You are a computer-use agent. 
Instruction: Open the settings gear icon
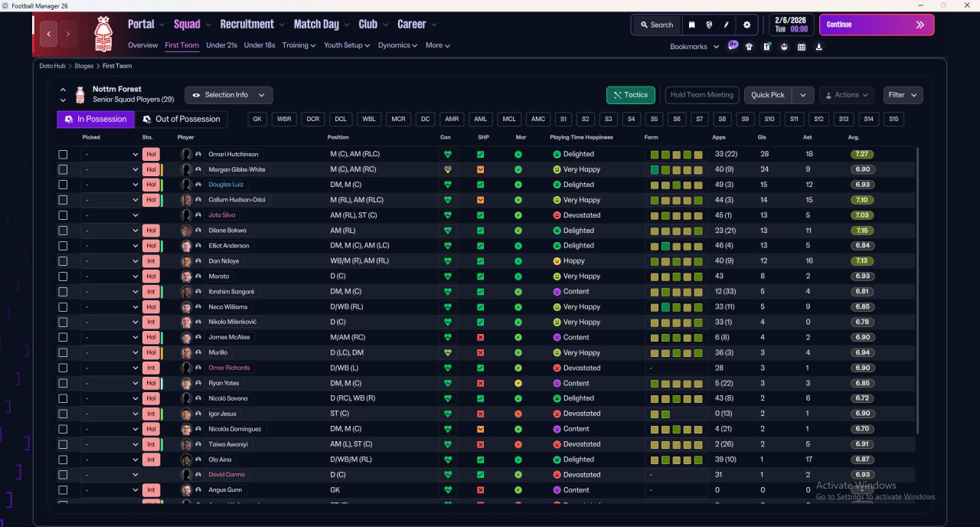pos(746,25)
